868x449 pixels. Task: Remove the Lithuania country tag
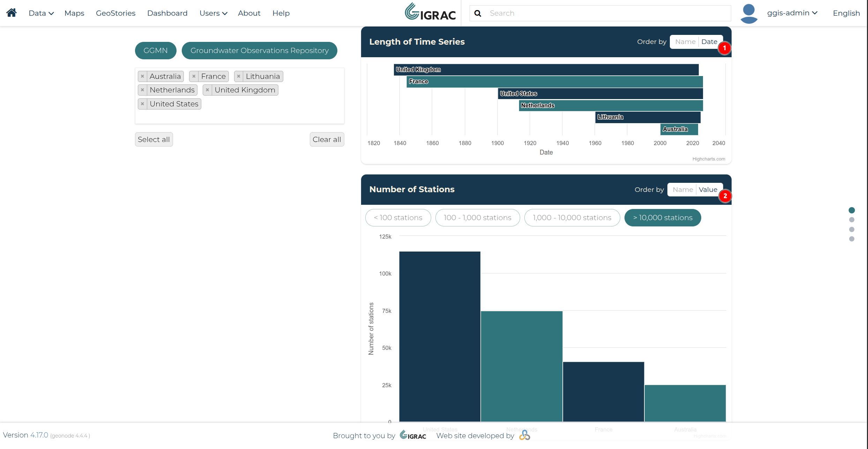[239, 76]
